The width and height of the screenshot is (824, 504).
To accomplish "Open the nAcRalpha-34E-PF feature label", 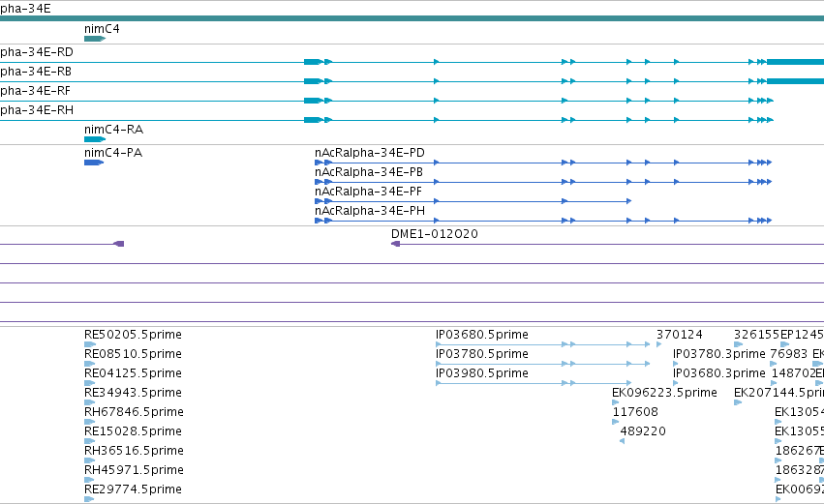I will [368, 192].
